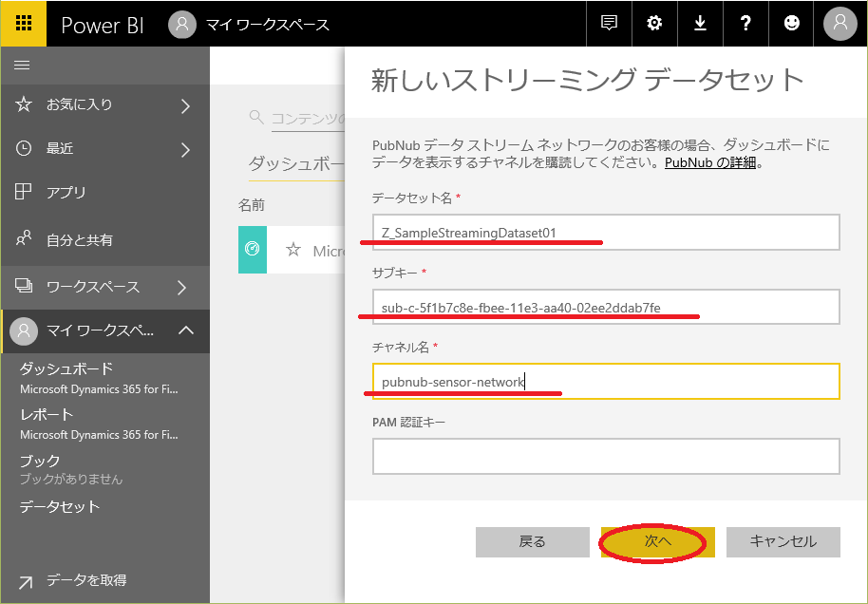The height and width of the screenshot is (604, 868).
Task: Open the help question mark icon
Action: coord(745,23)
